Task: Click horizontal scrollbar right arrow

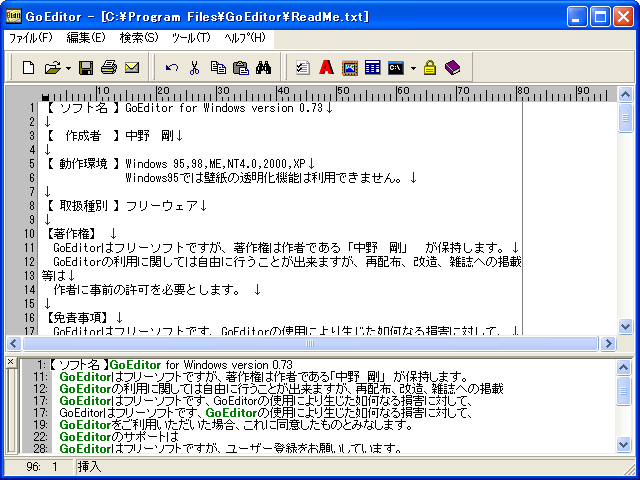Action: [608, 343]
